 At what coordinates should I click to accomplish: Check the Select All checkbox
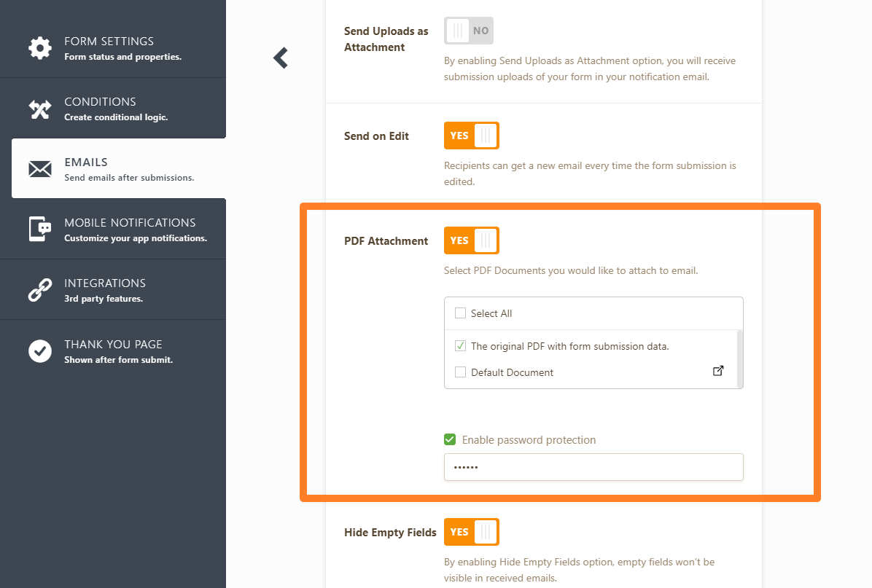[x=461, y=313]
